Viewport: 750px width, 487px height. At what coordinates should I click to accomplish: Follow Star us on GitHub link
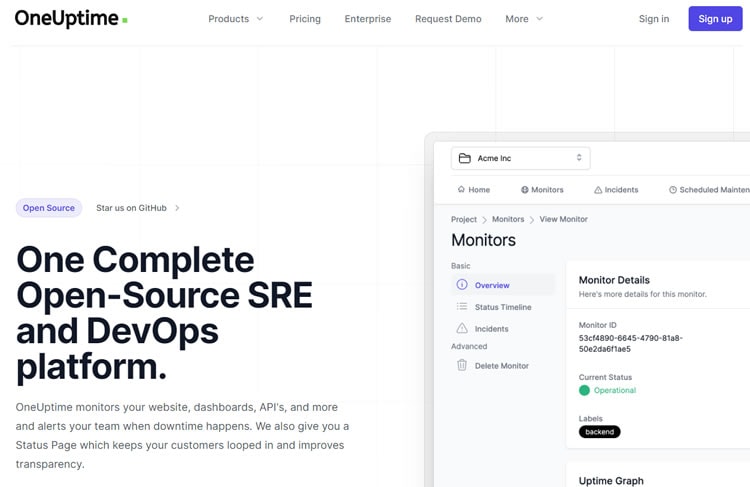click(131, 208)
